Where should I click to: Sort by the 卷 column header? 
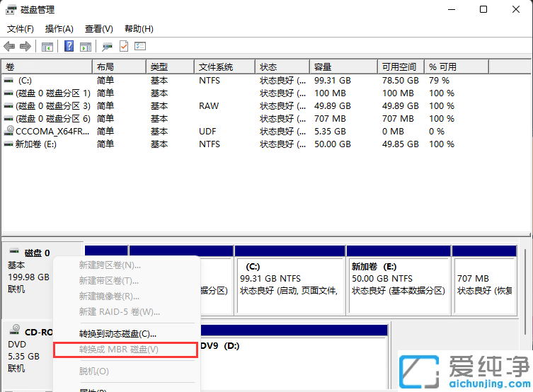[47, 67]
